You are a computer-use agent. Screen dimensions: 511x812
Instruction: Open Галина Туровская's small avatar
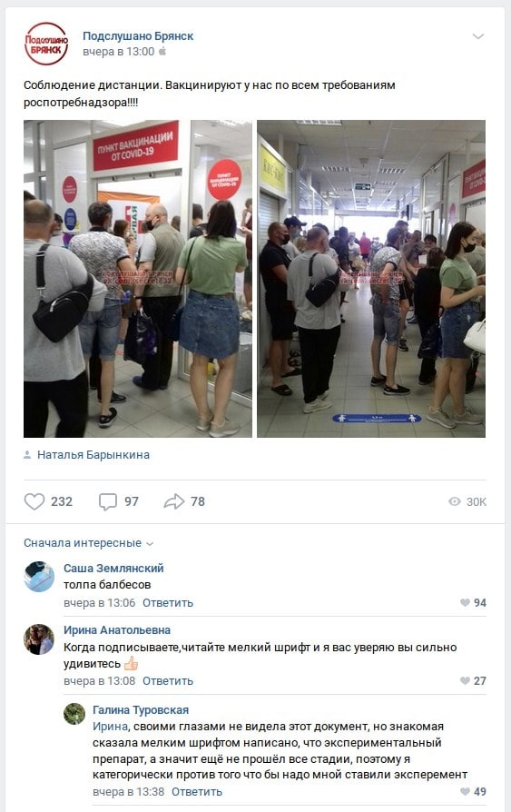coord(74,714)
